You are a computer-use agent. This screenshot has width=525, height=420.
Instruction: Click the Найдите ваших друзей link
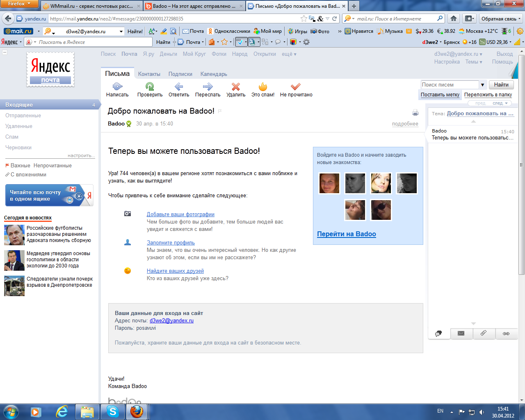pos(175,271)
